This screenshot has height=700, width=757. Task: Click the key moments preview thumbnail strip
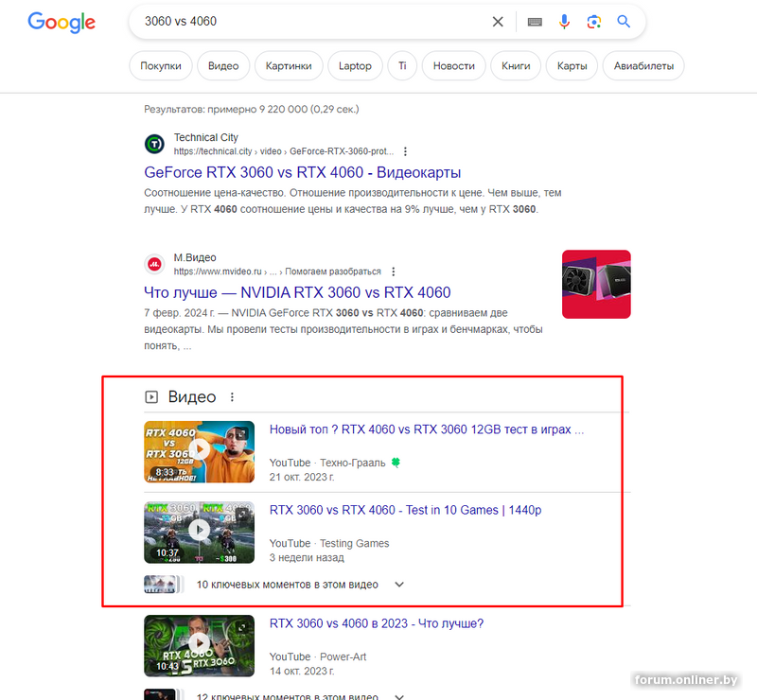[x=164, y=585]
